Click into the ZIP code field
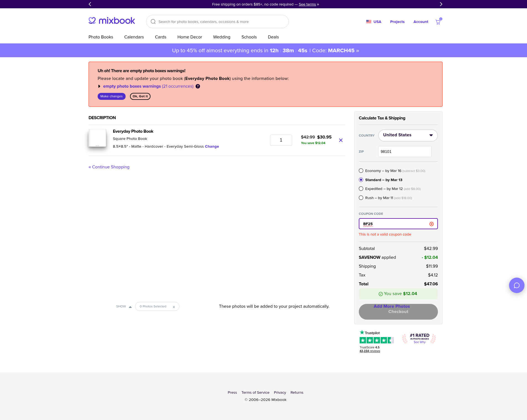The image size is (527, 420). click(x=404, y=152)
